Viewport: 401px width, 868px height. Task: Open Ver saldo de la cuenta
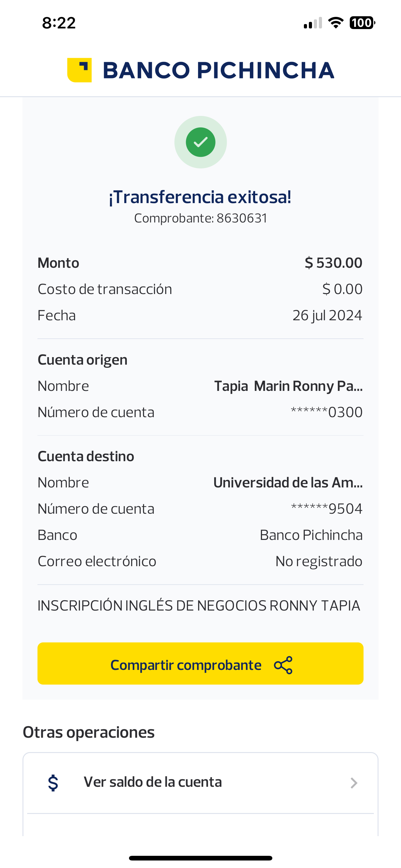point(153,782)
